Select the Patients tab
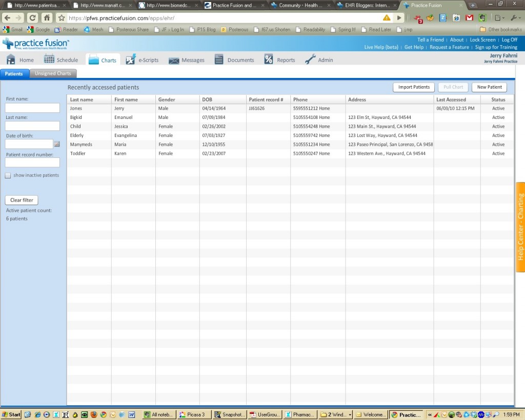 click(14, 73)
